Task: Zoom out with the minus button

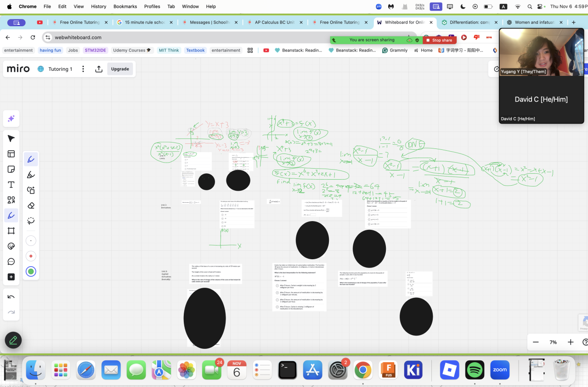Action: [536, 342]
